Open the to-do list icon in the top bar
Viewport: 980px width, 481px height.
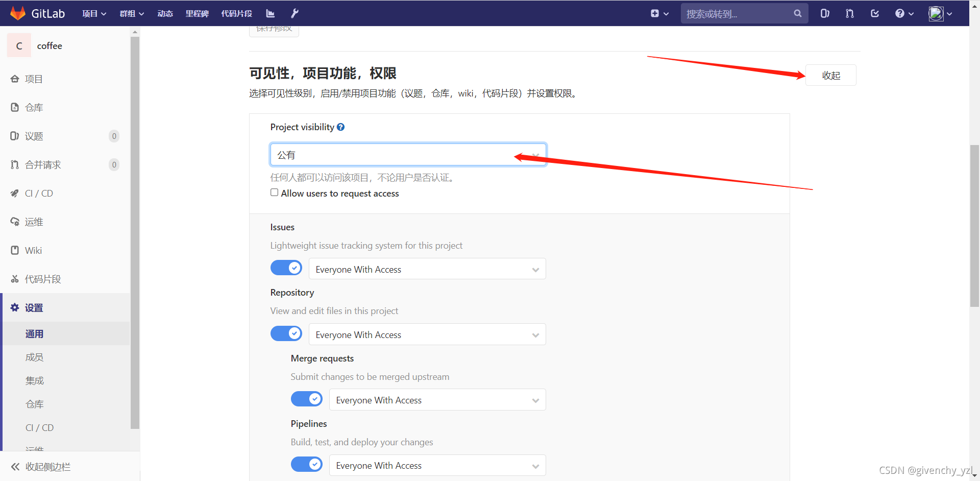(x=874, y=13)
